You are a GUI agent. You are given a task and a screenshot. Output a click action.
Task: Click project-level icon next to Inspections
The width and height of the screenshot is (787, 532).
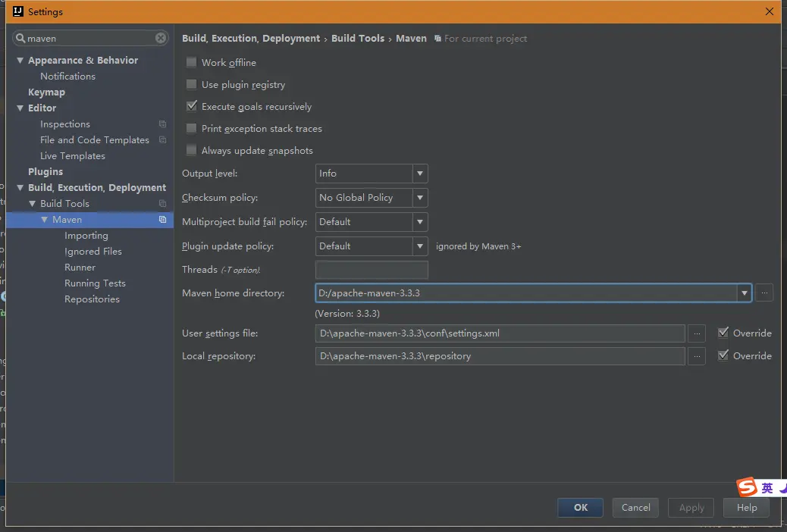[162, 124]
